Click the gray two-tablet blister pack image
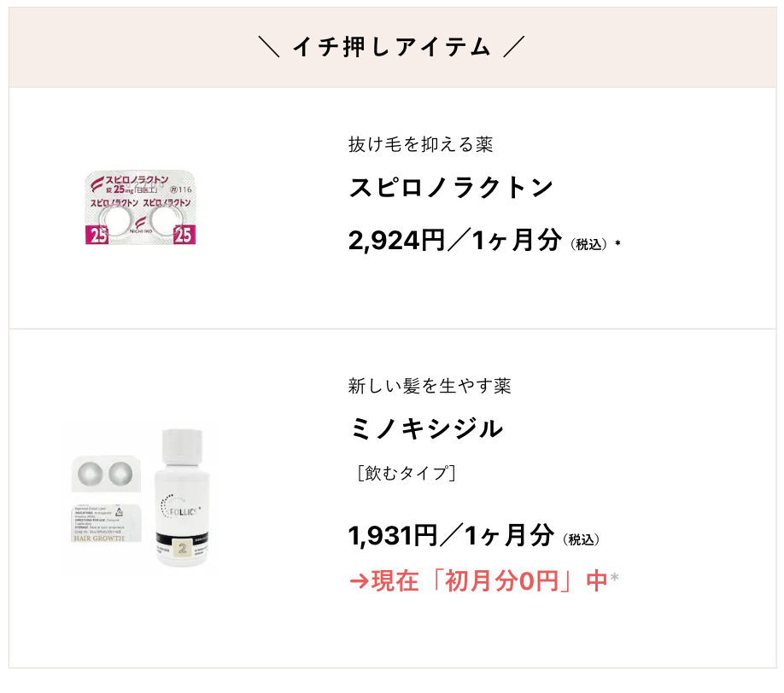Screen dimensions: 784x693 tap(99, 470)
